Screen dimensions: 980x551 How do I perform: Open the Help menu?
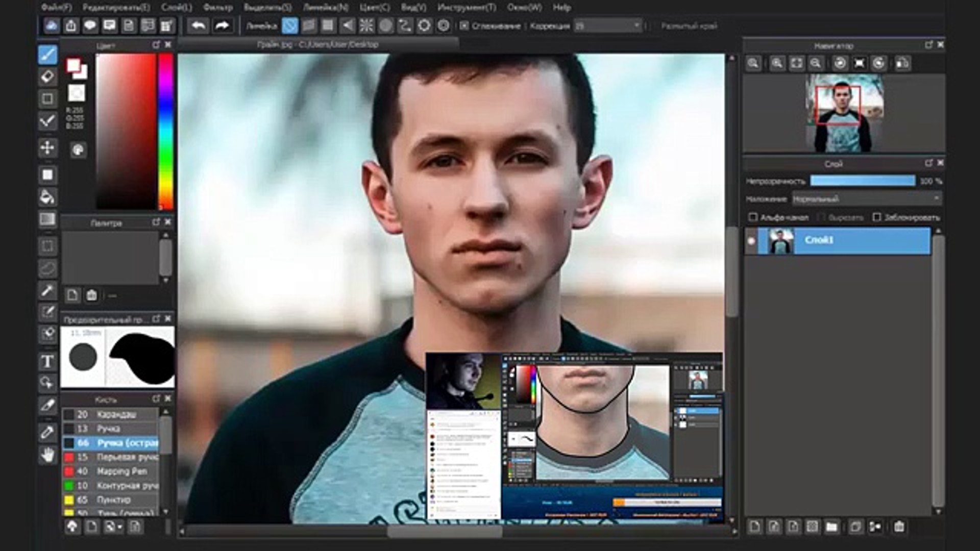point(562,8)
